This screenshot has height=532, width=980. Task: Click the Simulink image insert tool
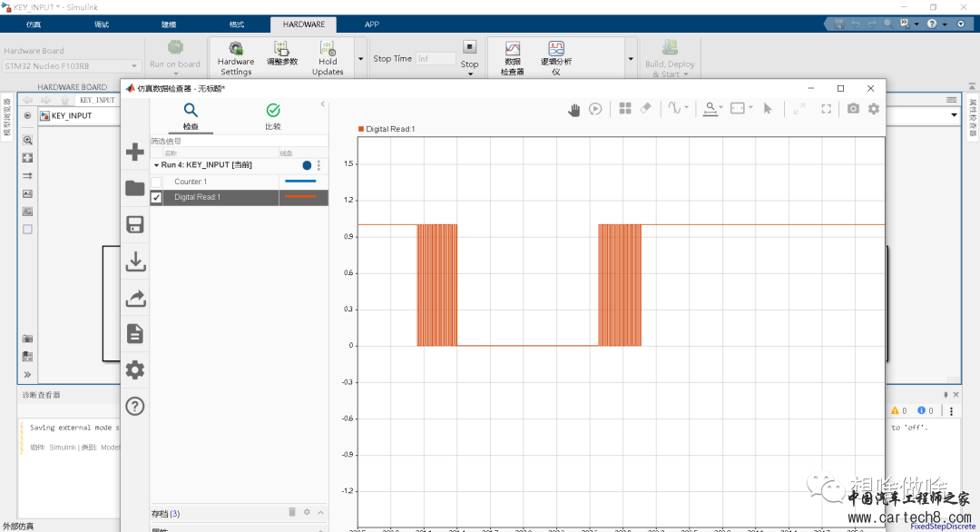pyautogui.click(x=27, y=212)
